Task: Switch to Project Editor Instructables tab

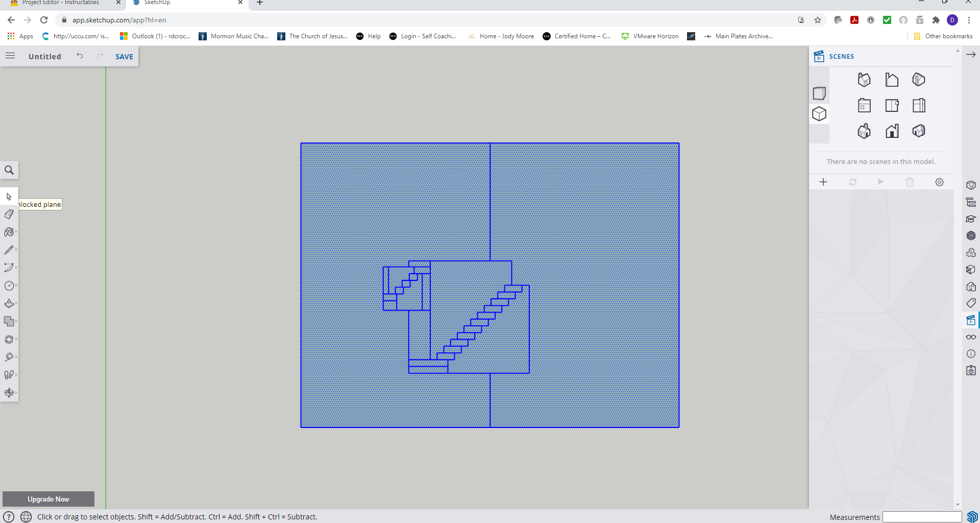Action: coord(61,3)
